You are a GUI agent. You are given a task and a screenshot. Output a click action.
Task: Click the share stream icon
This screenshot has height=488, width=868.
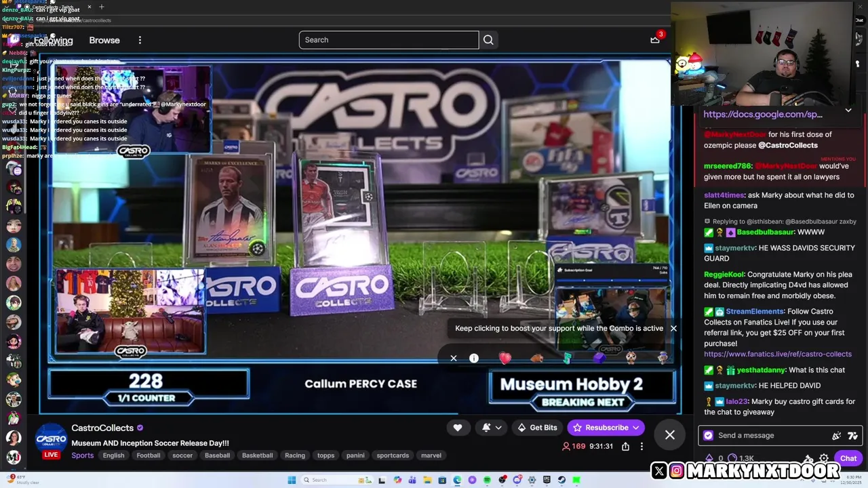pyautogui.click(x=625, y=447)
